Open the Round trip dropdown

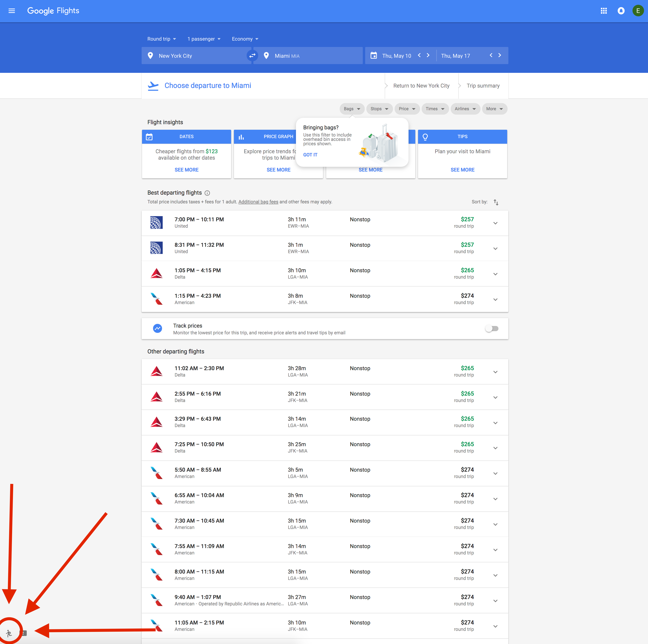point(161,39)
